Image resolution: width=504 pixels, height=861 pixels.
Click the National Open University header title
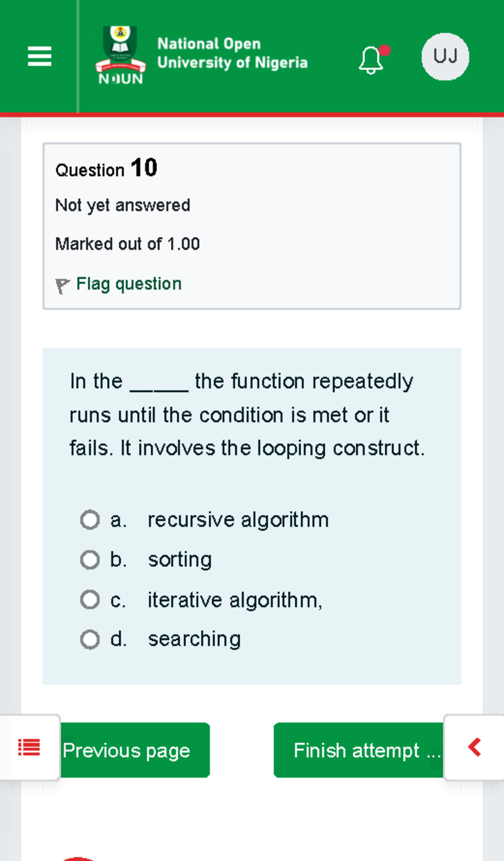point(232,53)
